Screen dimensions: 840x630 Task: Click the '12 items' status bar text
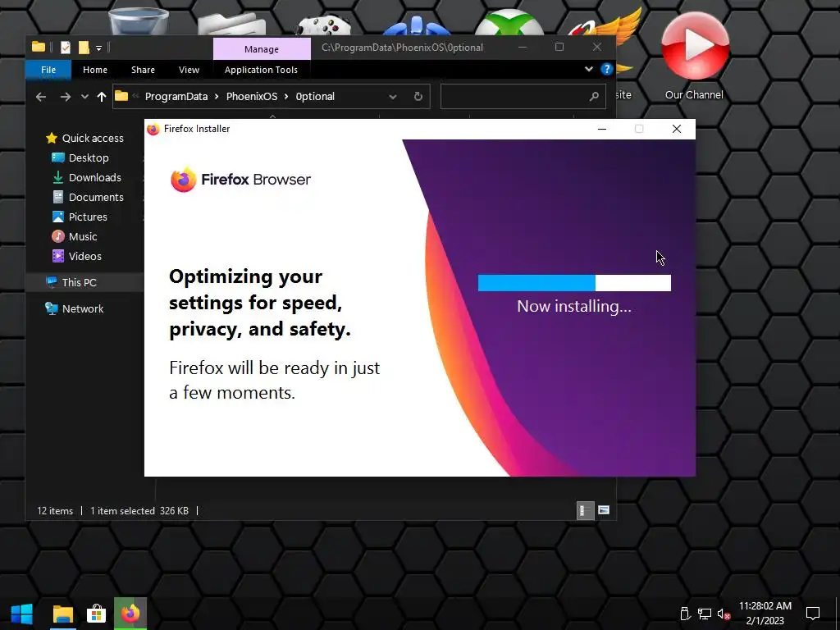pyautogui.click(x=55, y=511)
